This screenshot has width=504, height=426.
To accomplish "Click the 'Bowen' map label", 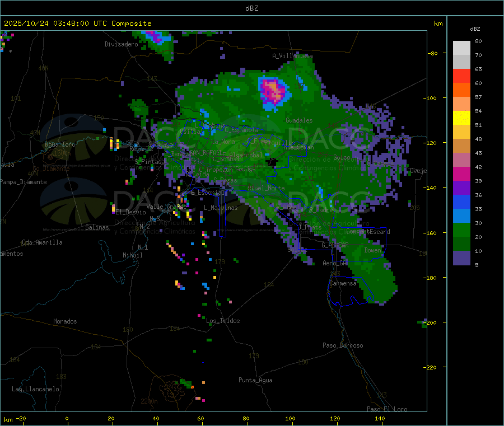I will tap(373, 250).
